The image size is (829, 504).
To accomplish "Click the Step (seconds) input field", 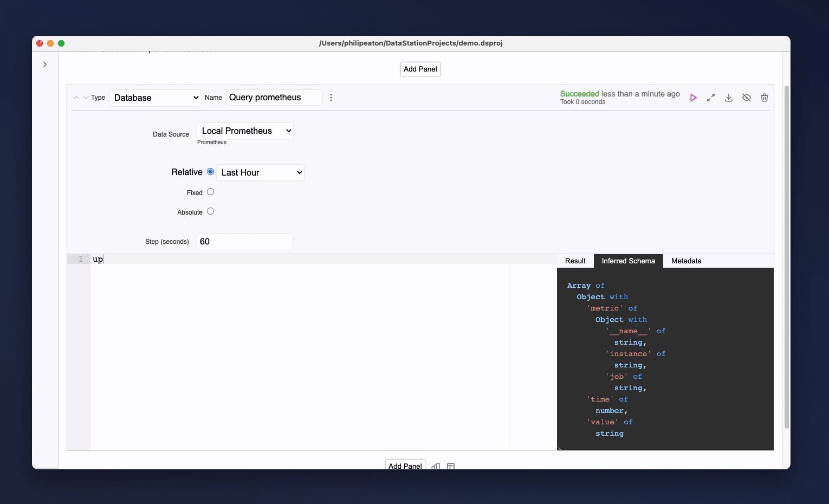I will tap(245, 242).
